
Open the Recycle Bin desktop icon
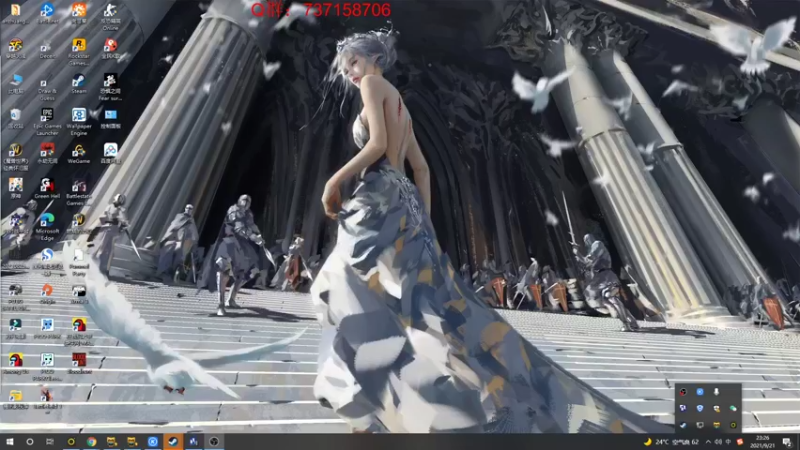click(15, 118)
